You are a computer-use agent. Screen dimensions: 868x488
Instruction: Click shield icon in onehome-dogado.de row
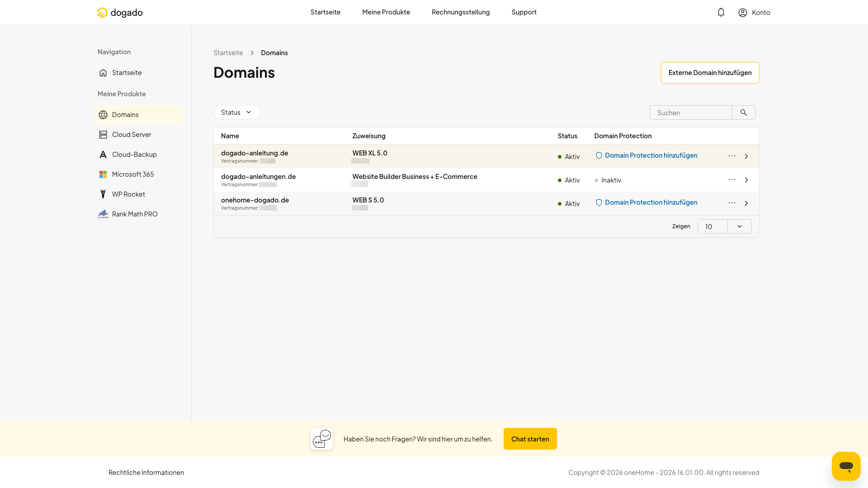pos(599,202)
